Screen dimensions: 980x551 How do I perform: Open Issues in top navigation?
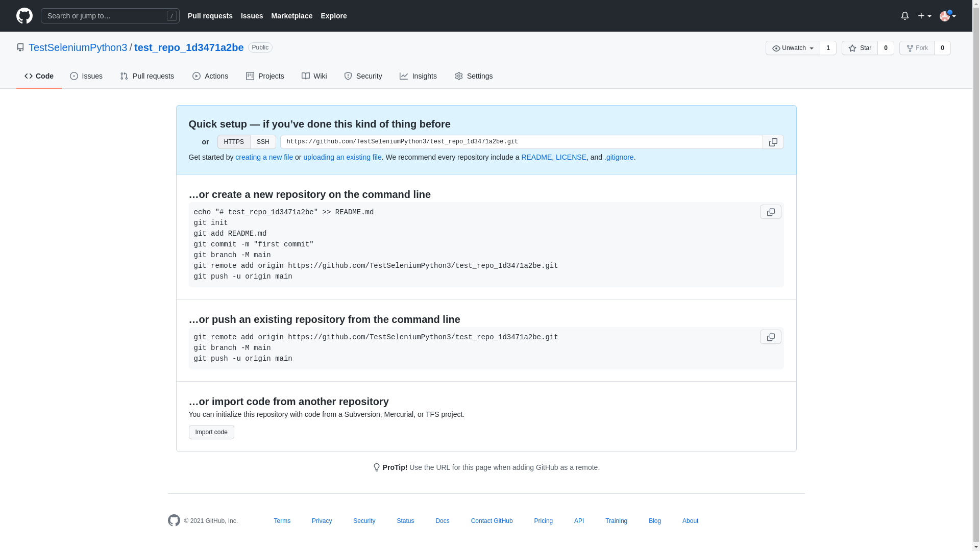[x=252, y=16]
